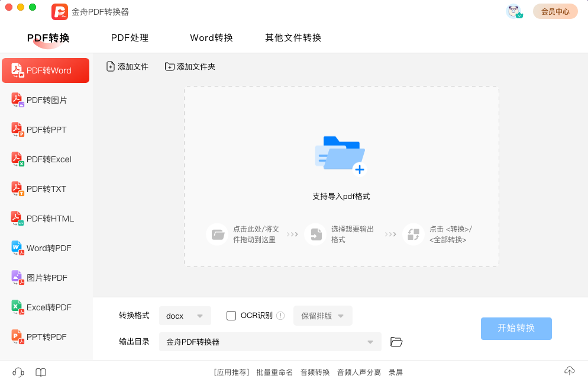
Task: Click the 应用推荐 label
Action: point(231,373)
